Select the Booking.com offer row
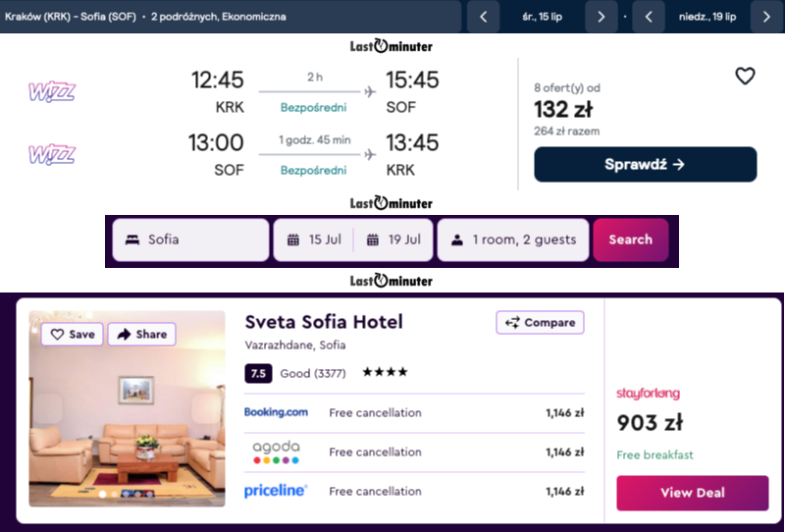The width and height of the screenshot is (785, 532). click(414, 413)
